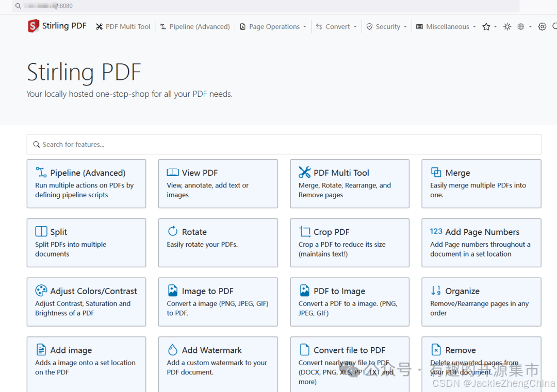Image resolution: width=557 pixels, height=392 pixels.
Task: Open PDF Multi Tool from the navbar
Action: coord(123,27)
